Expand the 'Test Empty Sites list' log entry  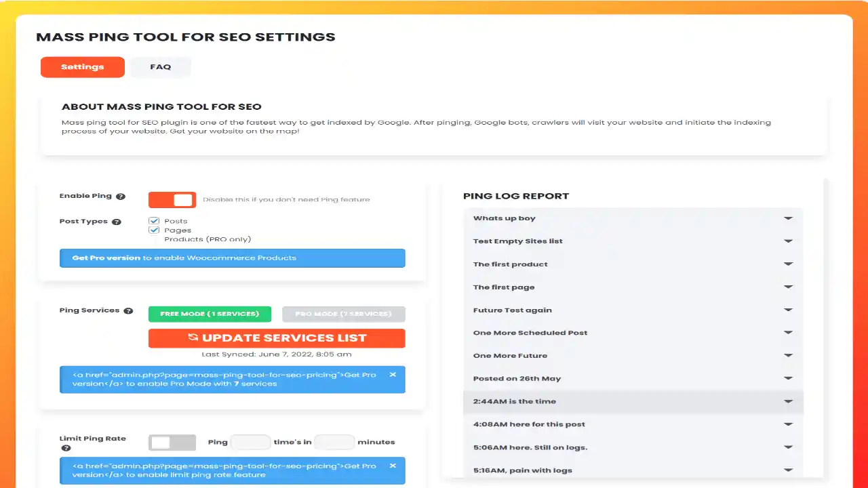[x=633, y=241]
